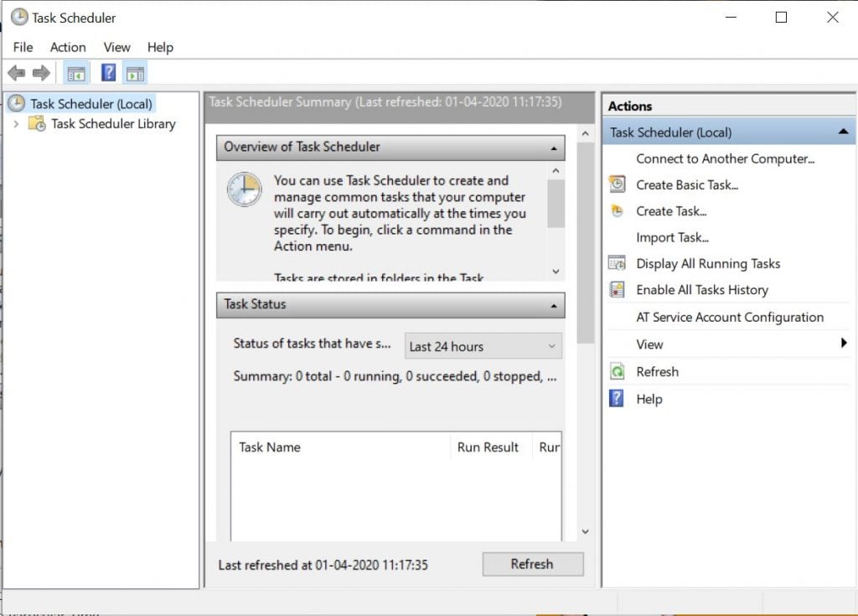The image size is (858, 616).
Task: Collapse the Task Scheduler (Local) actions group
Action: click(843, 132)
